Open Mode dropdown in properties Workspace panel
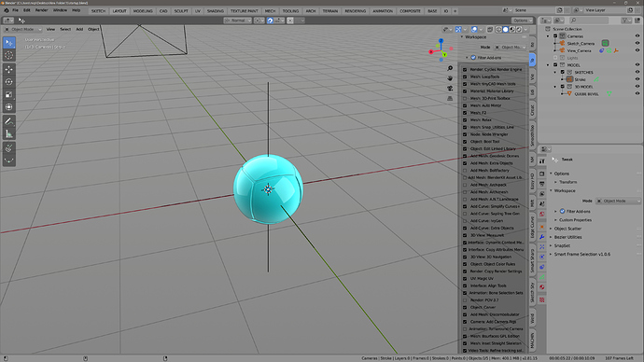 pos(618,202)
